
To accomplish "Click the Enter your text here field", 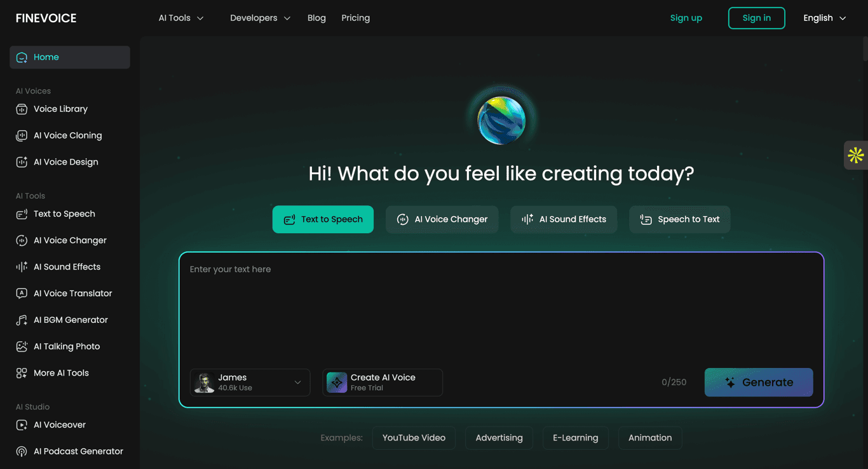I will point(501,305).
